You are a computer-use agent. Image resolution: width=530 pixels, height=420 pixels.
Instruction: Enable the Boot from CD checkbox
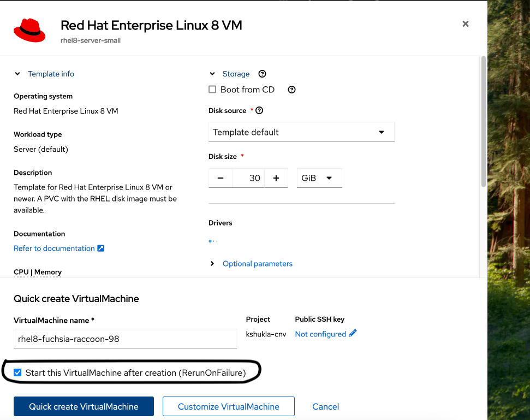212,90
